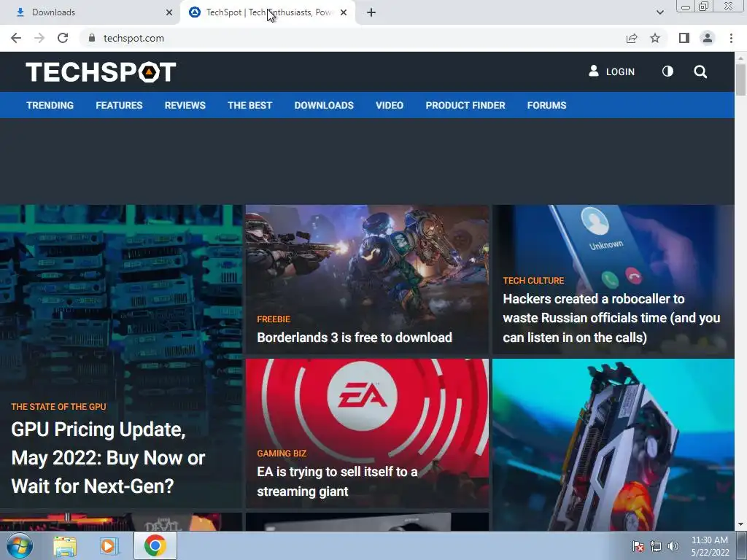Reload the TechSpot page
Image resolution: width=747 pixels, height=560 pixels.
coord(63,38)
